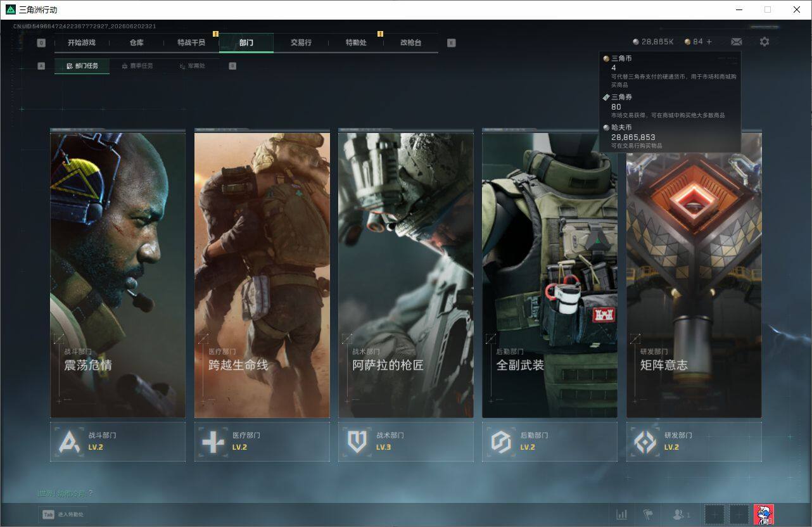Open the player avatar portrait
Image resolution: width=812 pixels, height=527 pixels.
coord(764,514)
